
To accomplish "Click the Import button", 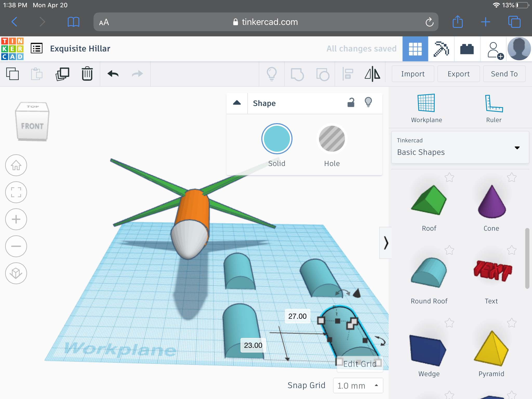I will tap(413, 74).
